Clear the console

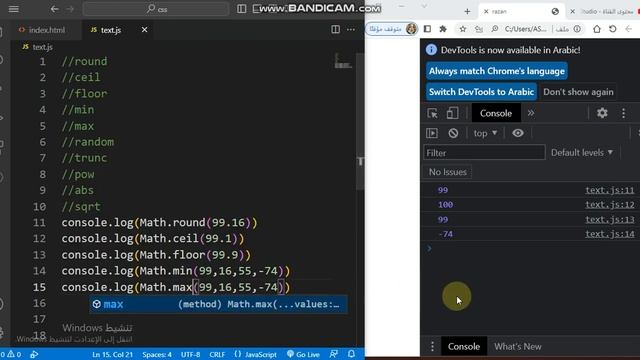click(453, 133)
